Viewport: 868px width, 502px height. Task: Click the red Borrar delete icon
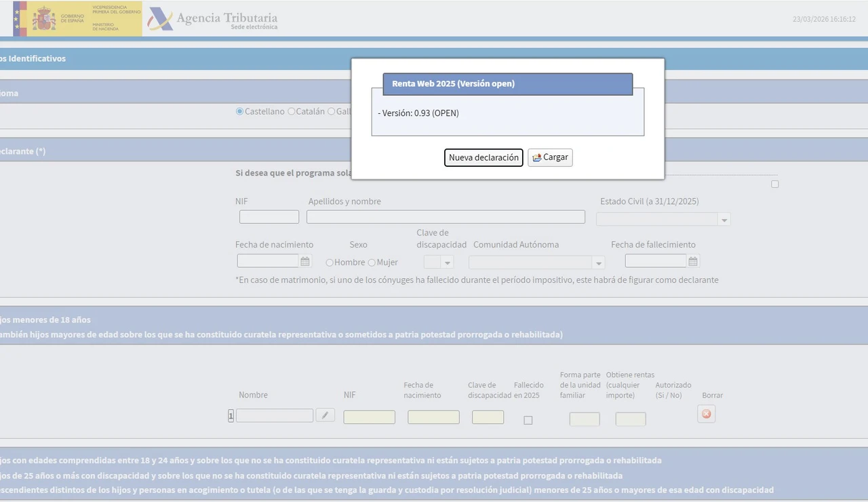click(x=707, y=414)
